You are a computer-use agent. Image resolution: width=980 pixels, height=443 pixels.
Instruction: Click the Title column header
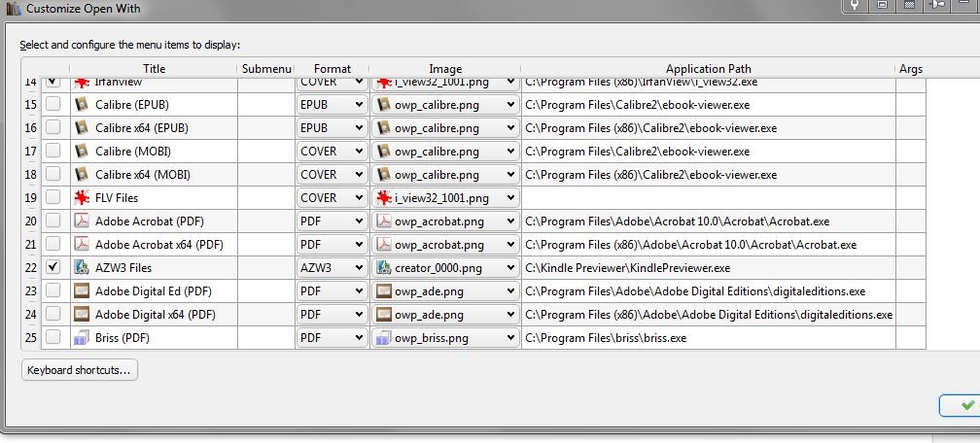pyautogui.click(x=154, y=69)
